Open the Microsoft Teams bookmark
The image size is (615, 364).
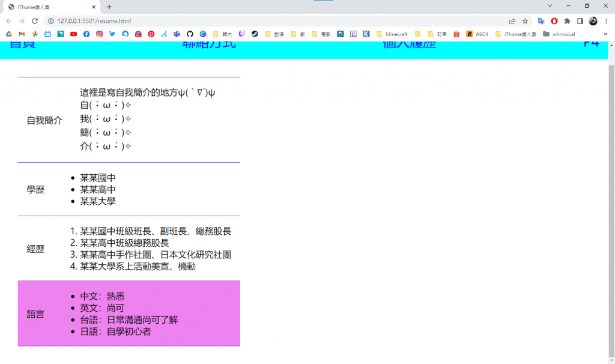(x=177, y=34)
